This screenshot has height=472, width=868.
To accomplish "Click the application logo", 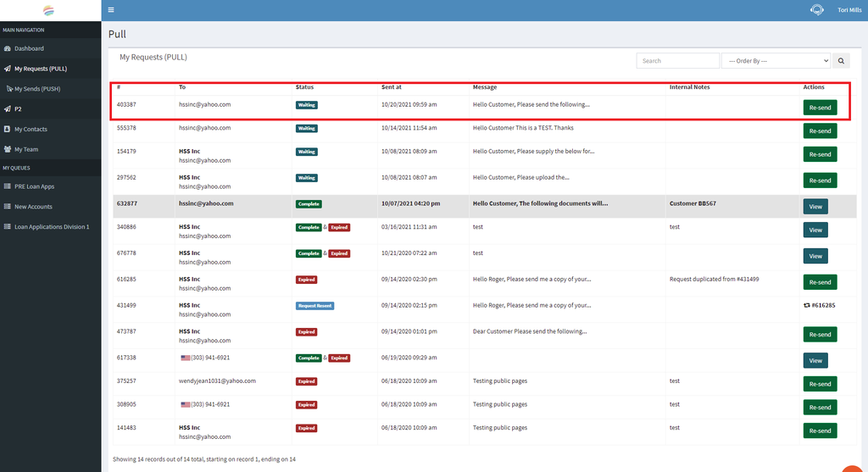I will (x=48, y=10).
